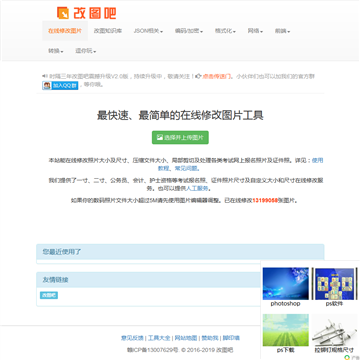Screen dimensions: 360x360
Task: Open the 网站地图 footer link
Action: [x=186, y=338]
